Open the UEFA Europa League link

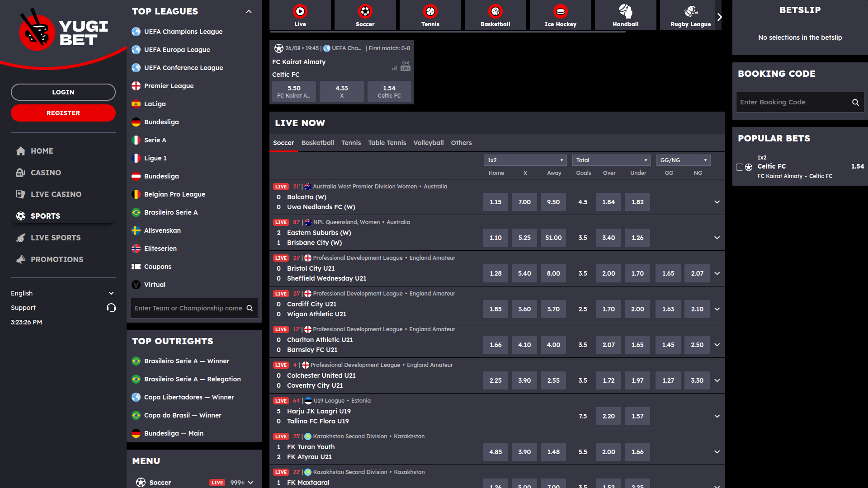click(x=177, y=50)
